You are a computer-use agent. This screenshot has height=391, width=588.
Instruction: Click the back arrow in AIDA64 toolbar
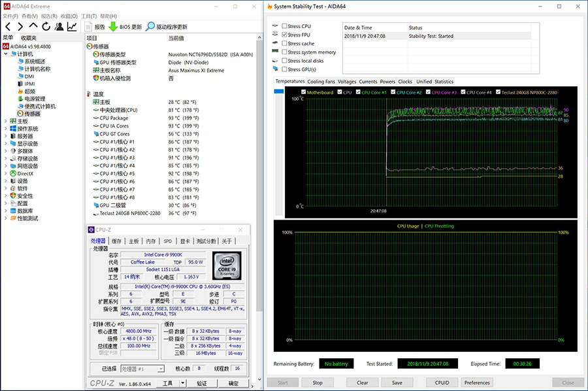(7, 27)
